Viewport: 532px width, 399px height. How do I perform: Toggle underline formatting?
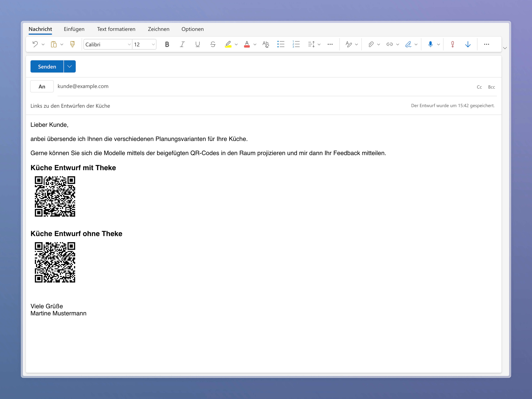[x=197, y=44]
